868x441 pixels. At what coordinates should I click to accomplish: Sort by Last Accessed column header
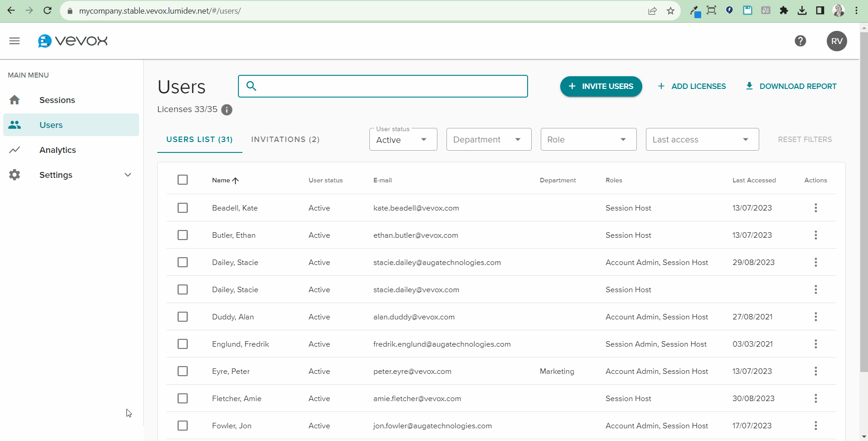[754, 180]
